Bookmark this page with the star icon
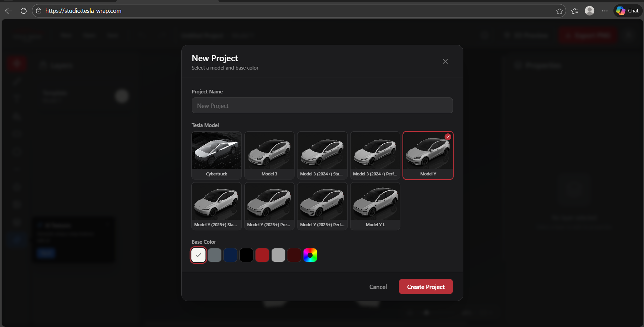The image size is (644, 327). click(559, 11)
